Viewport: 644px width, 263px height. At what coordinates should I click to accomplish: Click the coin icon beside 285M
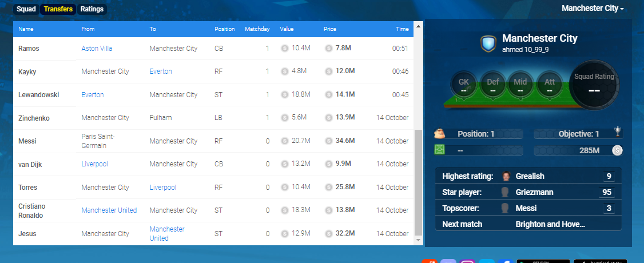click(617, 150)
